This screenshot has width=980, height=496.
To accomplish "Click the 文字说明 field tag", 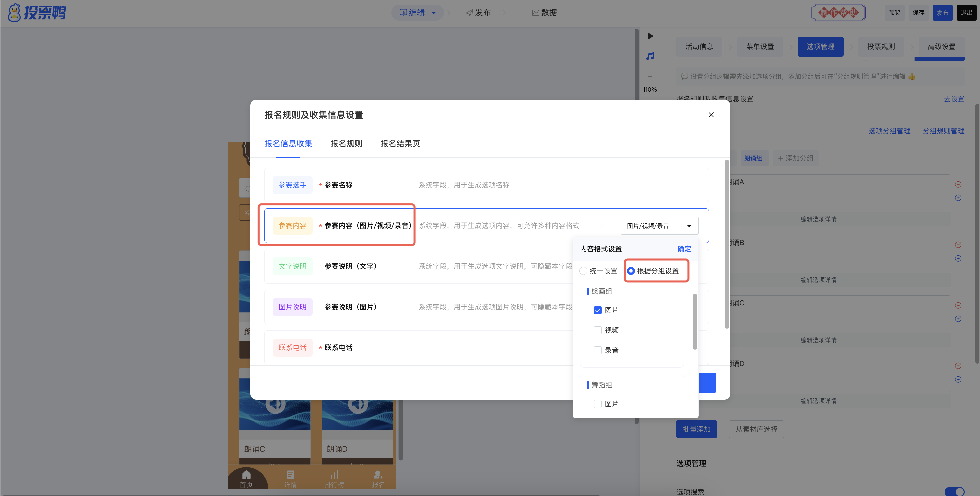I will [x=292, y=266].
